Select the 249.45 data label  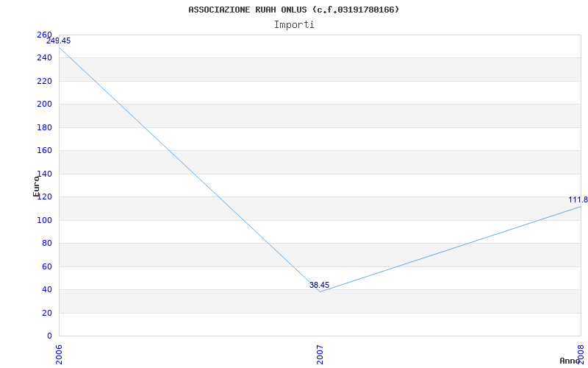click(59, 40)
